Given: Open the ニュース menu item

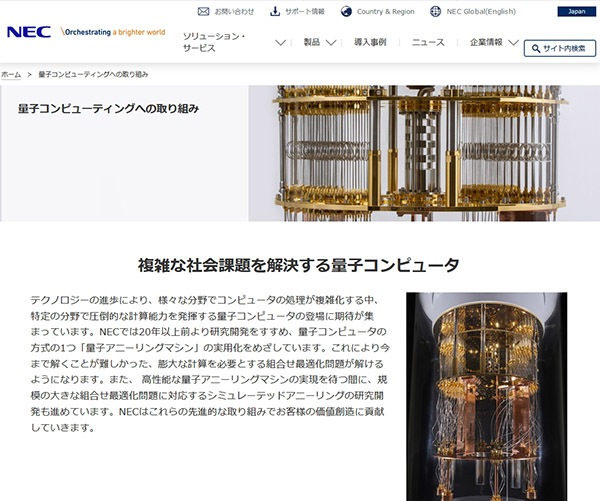Looking at the screenshot, I should 428,42.
